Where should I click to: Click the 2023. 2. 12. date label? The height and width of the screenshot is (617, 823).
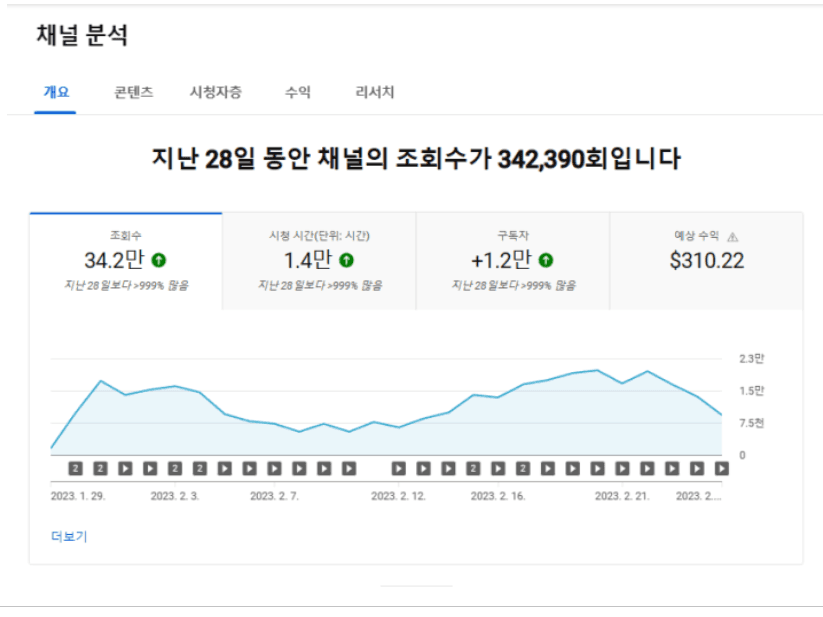pos(398,496)
